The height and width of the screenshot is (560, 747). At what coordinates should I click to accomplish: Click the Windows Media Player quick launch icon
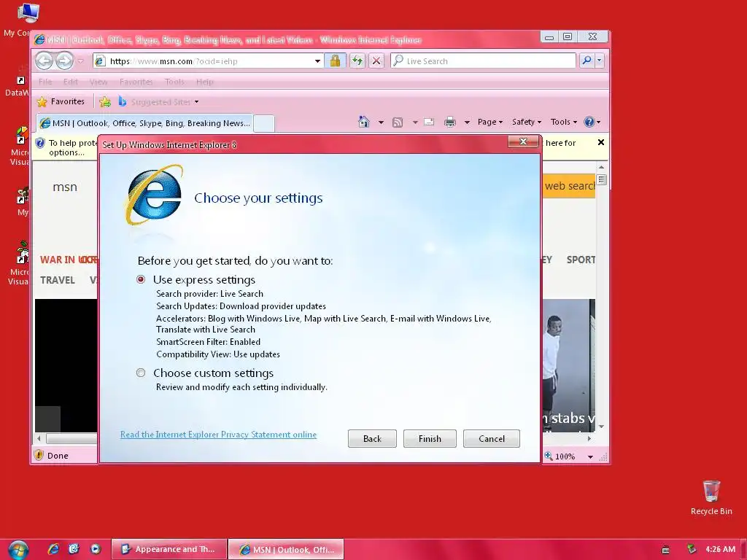96,549
